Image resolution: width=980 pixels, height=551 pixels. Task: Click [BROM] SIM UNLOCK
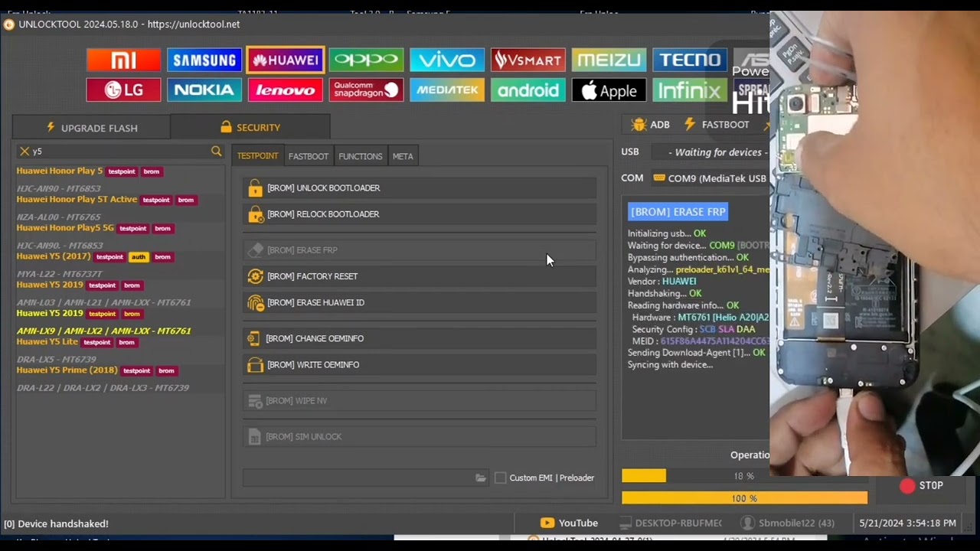pyautogui.click(x=420, y=436)
